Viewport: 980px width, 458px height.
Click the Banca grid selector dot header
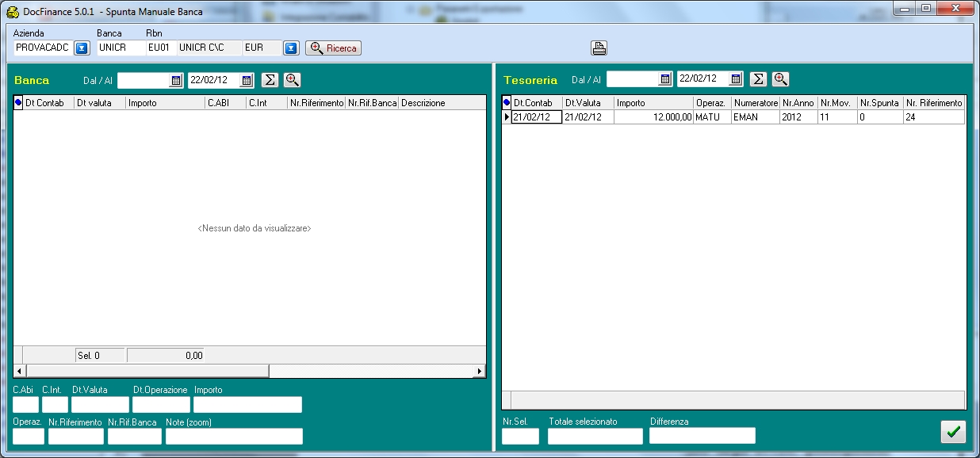pos(18,103)
